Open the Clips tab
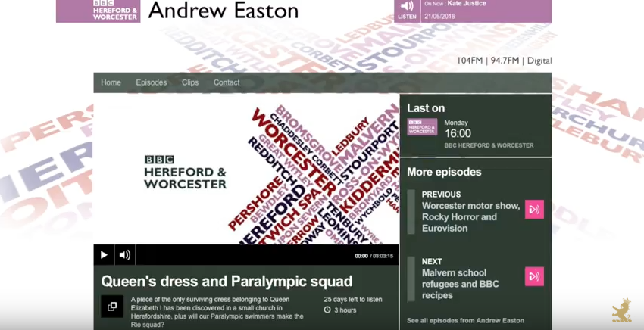 pyautogui.click(x=190, y=82)
